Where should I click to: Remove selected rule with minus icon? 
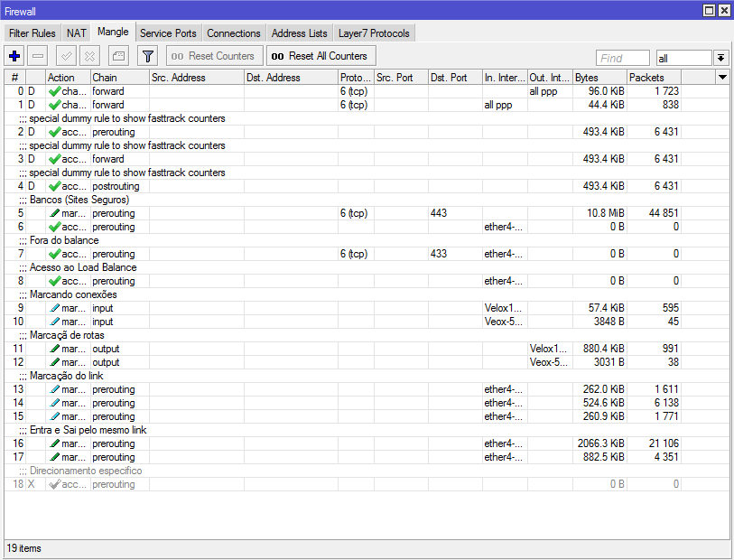coord(38,56)
